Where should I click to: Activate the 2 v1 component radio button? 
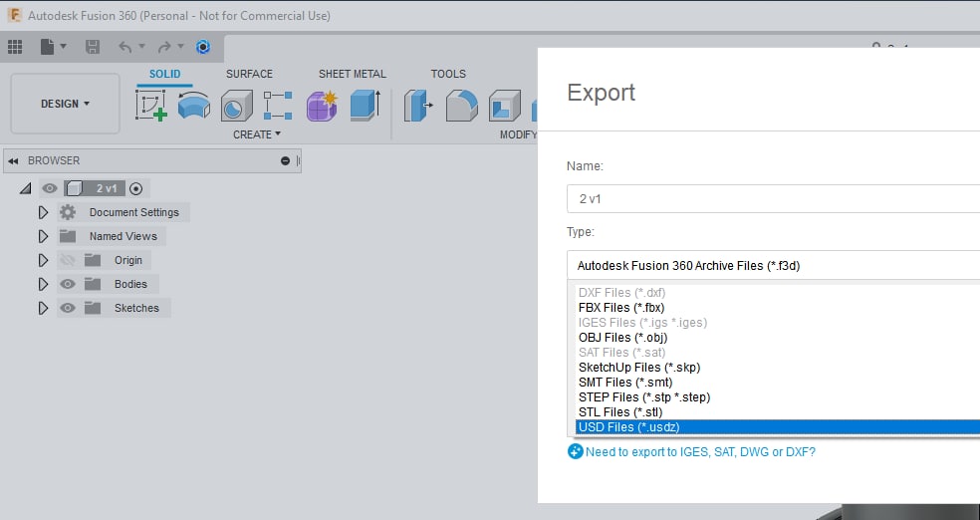(136, 188)
